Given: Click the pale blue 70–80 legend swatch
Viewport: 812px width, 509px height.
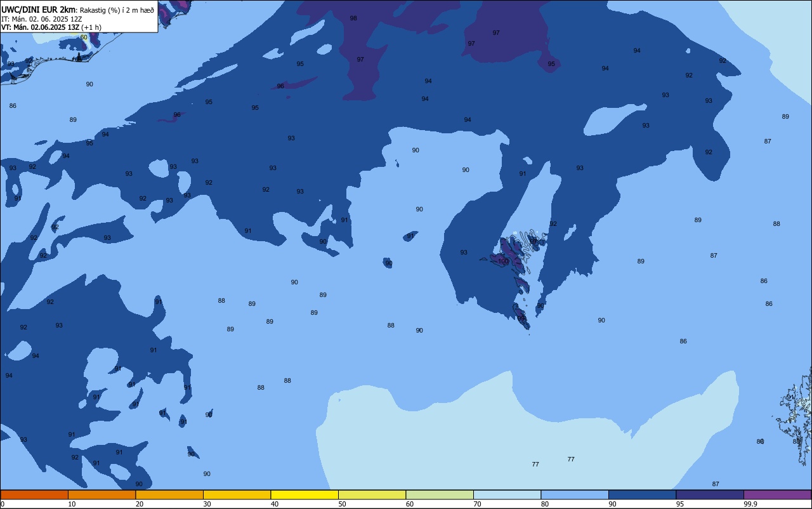Looking at the screenshot, I should tap(507, 494).
